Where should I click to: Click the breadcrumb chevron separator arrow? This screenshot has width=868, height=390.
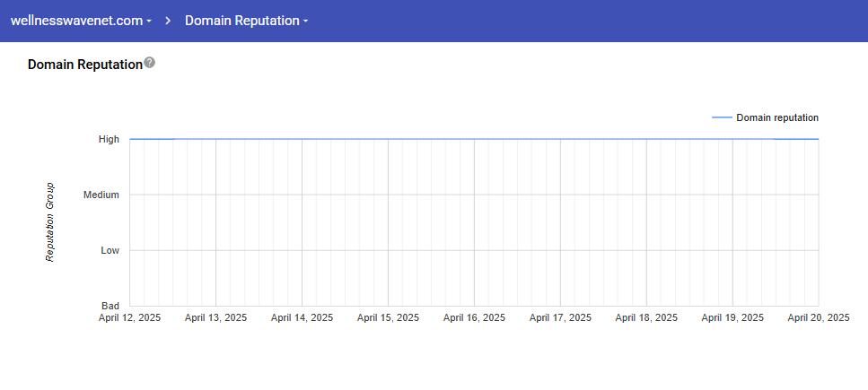168,21
